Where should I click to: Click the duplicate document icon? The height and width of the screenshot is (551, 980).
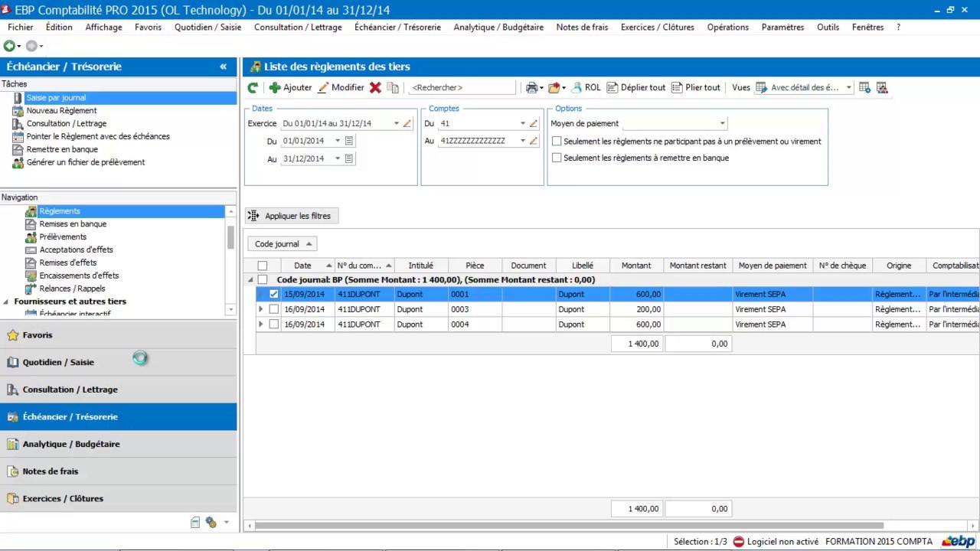[x=393, y=88]
